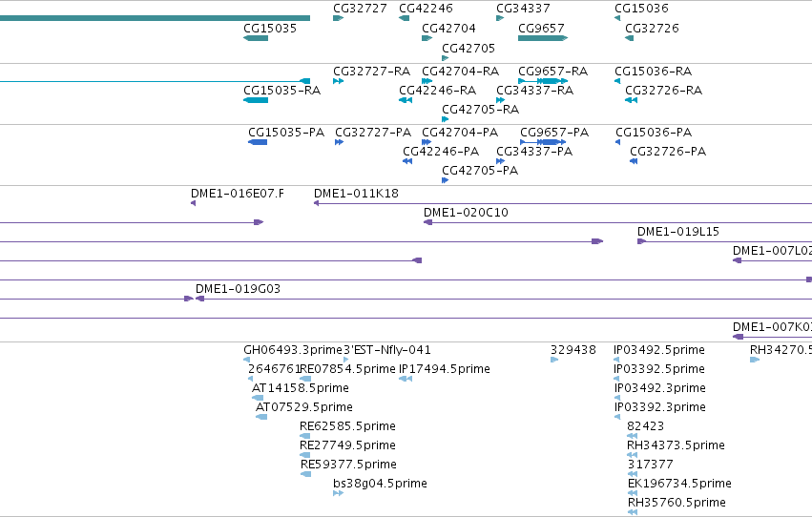
Task: Click the CG32726 gene label
Action: click(x=652, y=28)
